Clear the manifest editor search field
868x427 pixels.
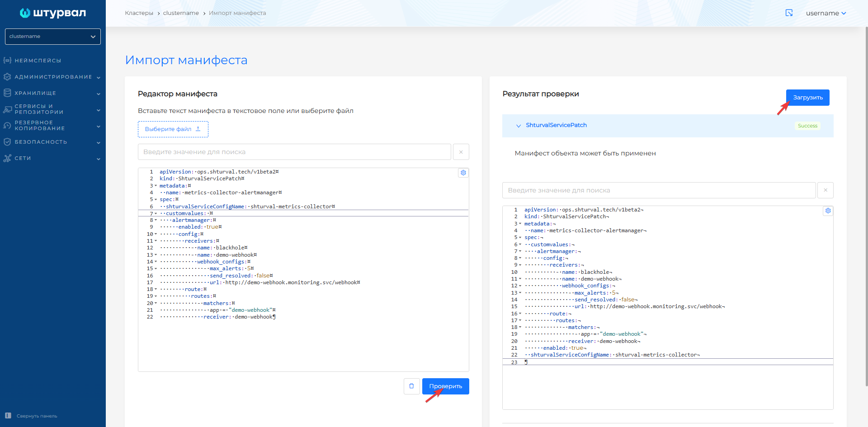tap(461, 152)
